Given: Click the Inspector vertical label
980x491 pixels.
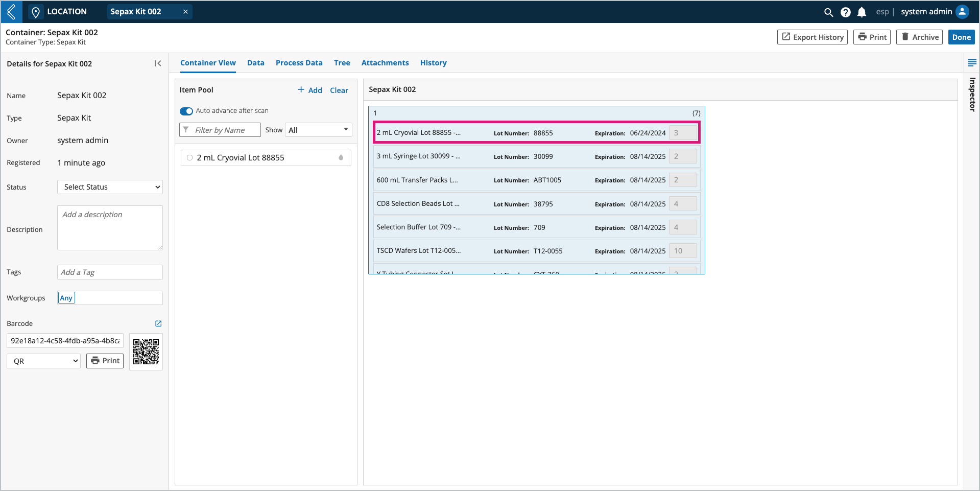Looking at the screenshot, I should click(972, 95).
